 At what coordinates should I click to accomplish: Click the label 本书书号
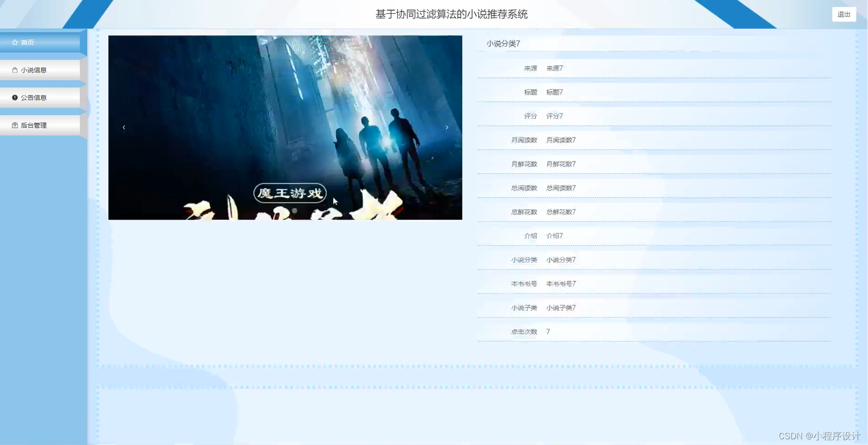[x=524, y=284]
